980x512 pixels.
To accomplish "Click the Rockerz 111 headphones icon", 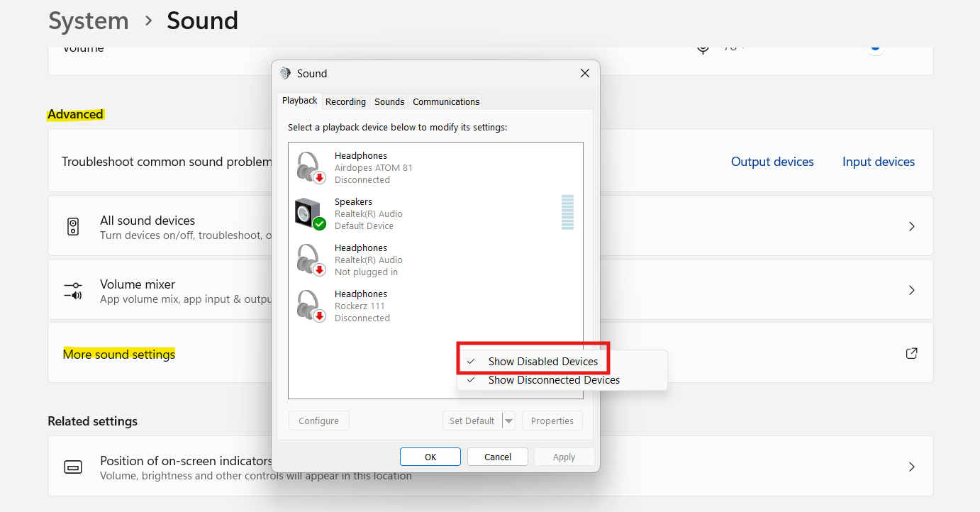I will (308, 305).
